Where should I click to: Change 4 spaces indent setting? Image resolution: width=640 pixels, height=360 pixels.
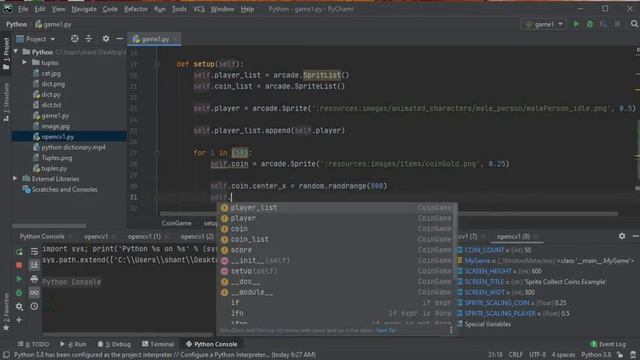[x=563, y=355]
